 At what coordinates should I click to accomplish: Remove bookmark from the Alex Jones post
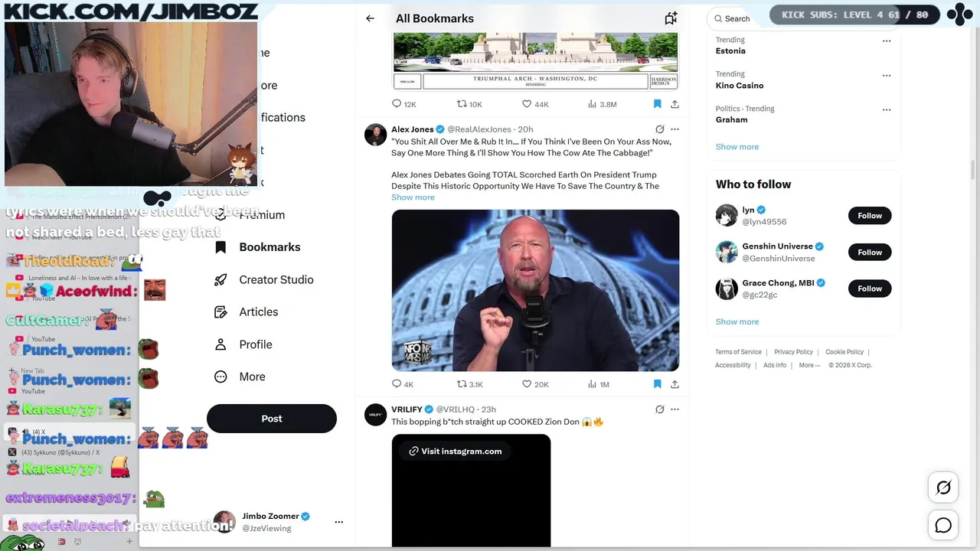tap(657, 384)
